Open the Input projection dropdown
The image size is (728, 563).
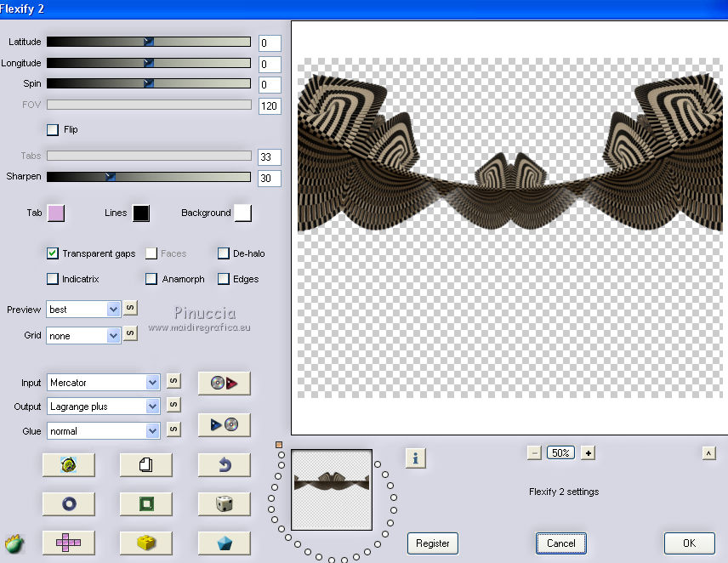pyautogui.click(x=104, y=383)
